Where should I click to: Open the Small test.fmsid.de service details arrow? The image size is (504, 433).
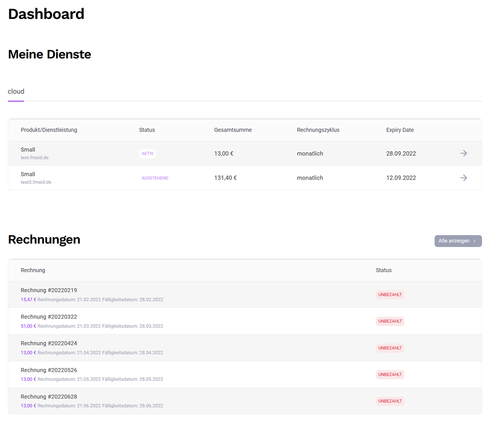pyautogui.click(x=463, y=153)
